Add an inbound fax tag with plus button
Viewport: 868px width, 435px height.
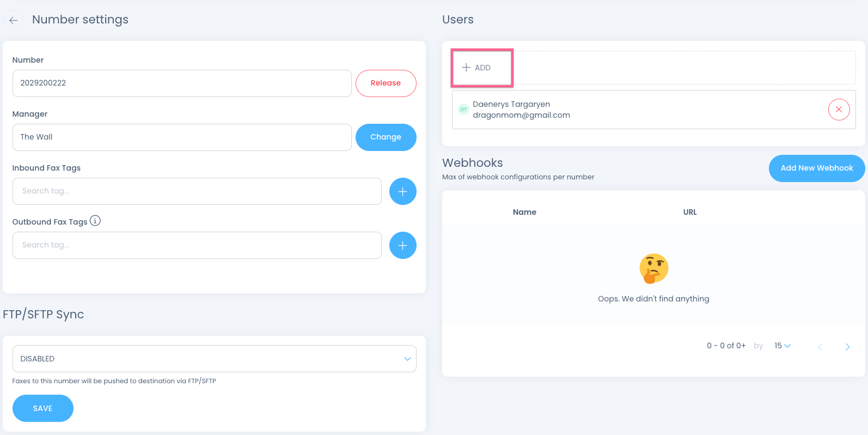(x=402, y=191)
